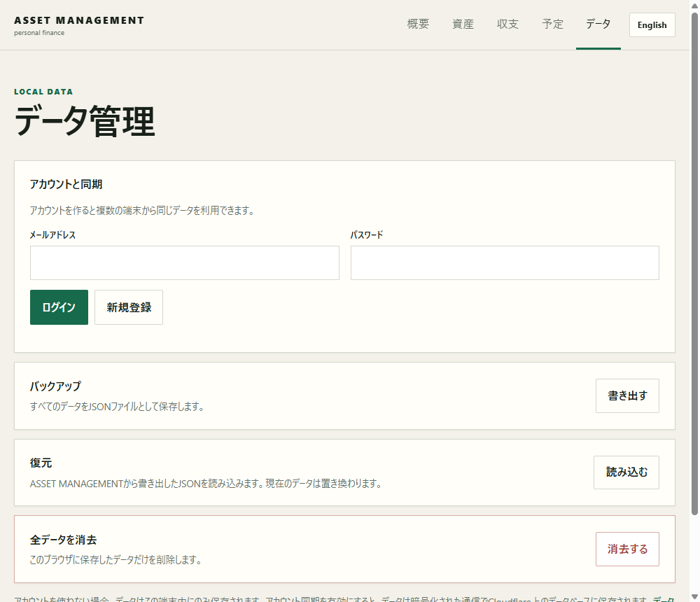Viewport: 700px width, 602px height.
Task: Click the LOCAL DATA label
Action: pos(43,92)
